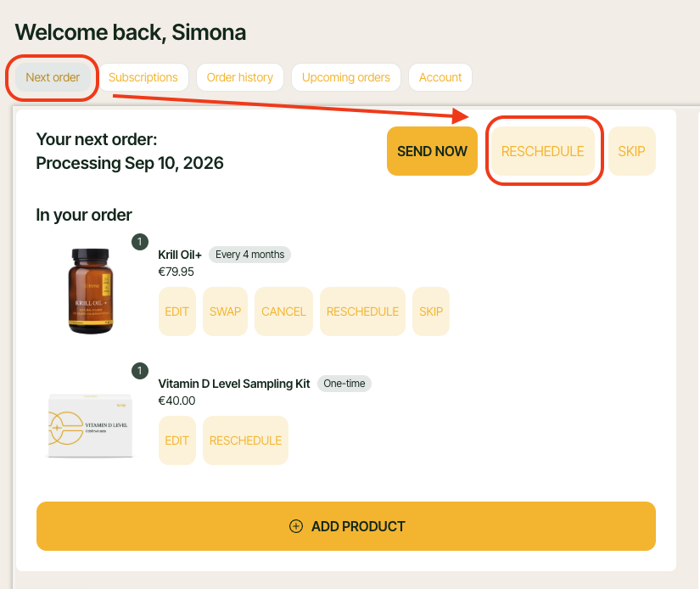Reschedule the Vitamin D Sampling Kit
The height and width of the screenshot is (589, 700).
[245, 440]
